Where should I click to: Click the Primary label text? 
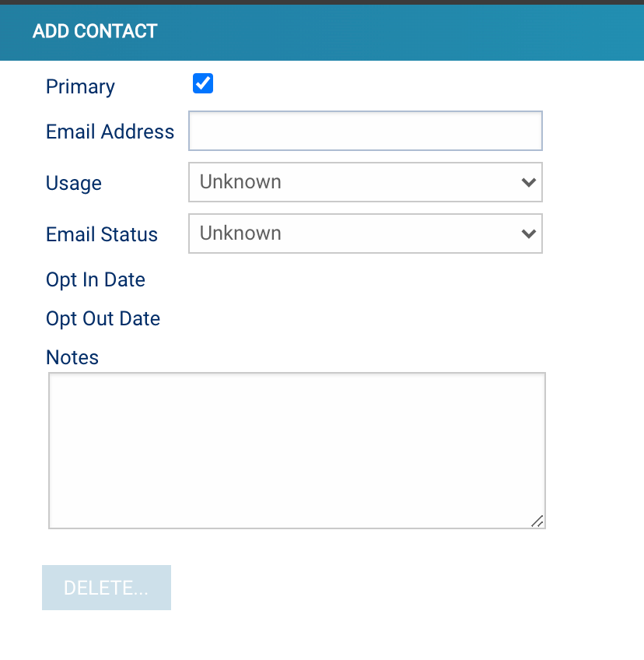[x=80, y=86]
